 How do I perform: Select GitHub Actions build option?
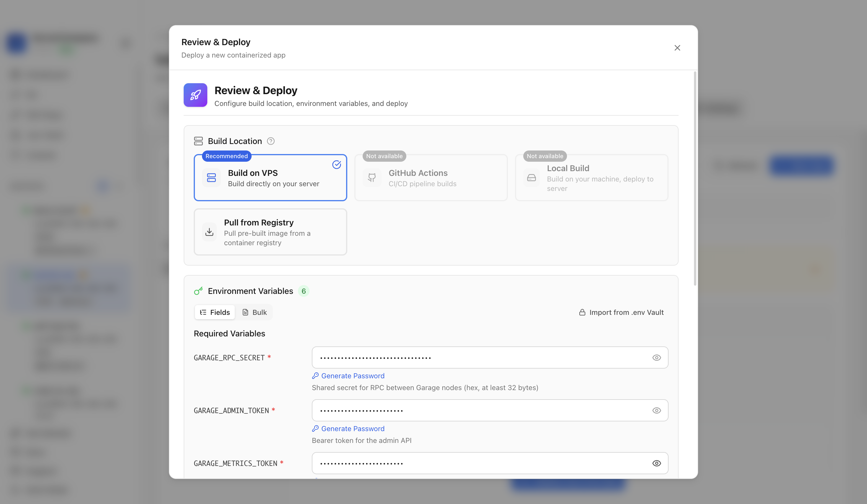pos(431,177)
